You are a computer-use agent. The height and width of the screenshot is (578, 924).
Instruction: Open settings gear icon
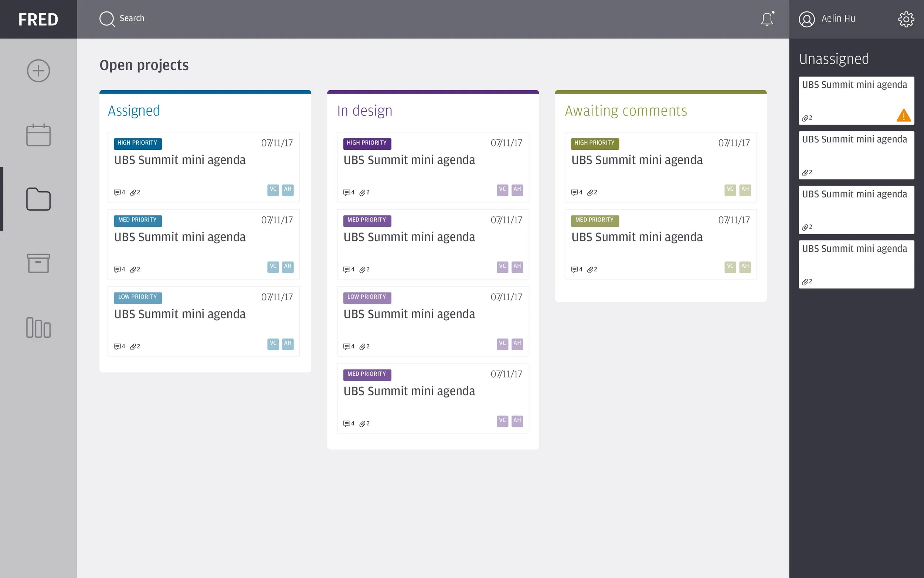click(906, 19)
